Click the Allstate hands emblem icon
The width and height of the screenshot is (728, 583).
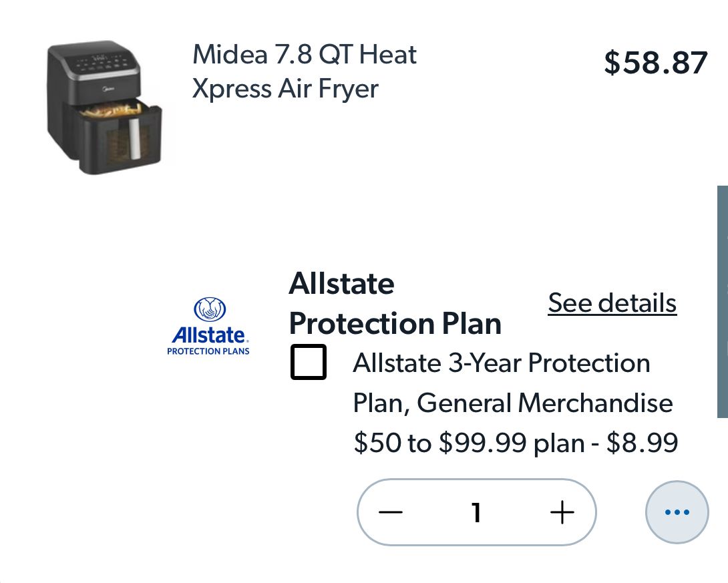(x=209, y=311)
